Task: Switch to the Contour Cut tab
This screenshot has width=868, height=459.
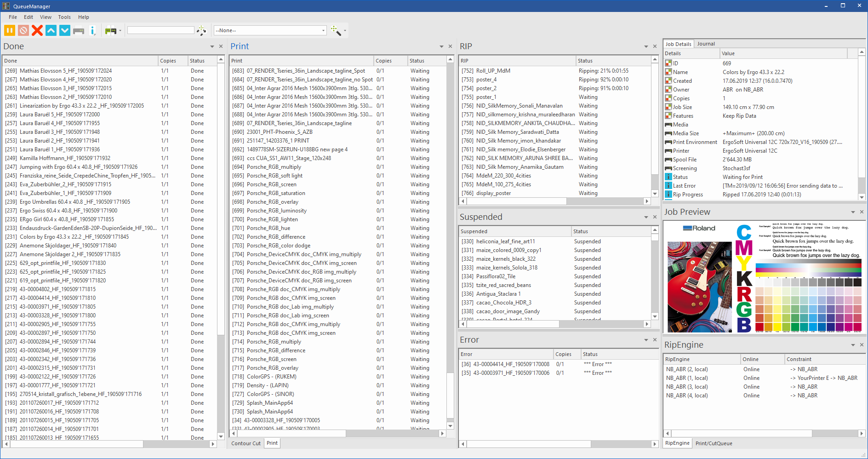Action: point(246,443)
